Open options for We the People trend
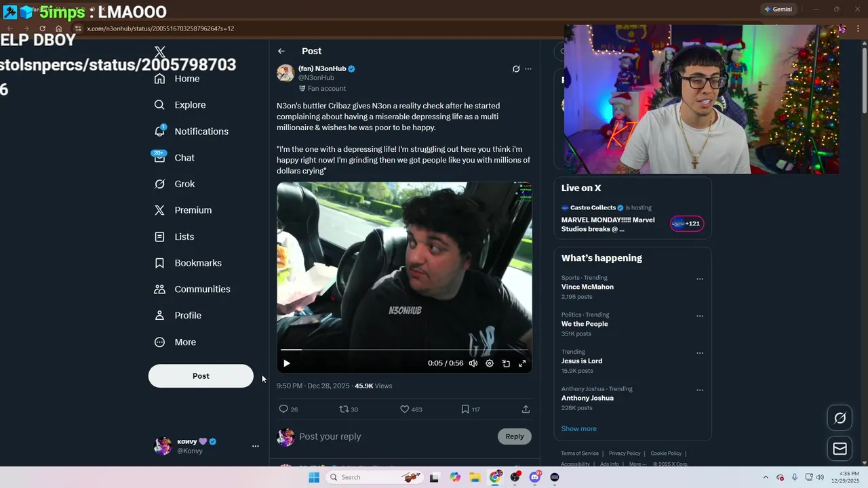868x488 pixels. tap(700, 317)
